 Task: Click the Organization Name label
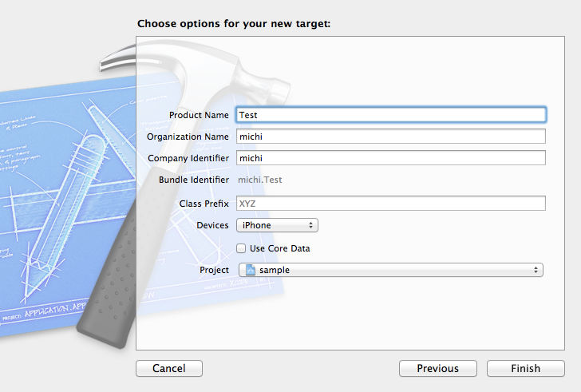click(188, 137)
